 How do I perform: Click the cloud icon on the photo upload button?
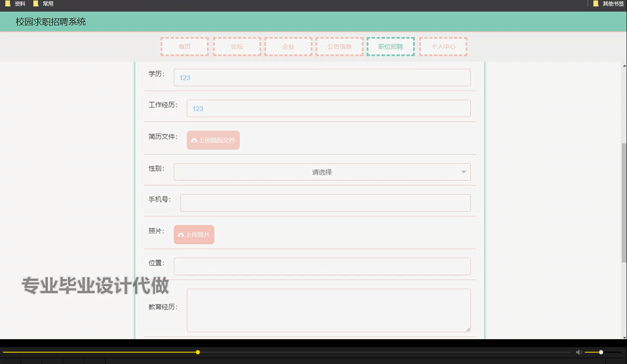[x=181, y=235]
